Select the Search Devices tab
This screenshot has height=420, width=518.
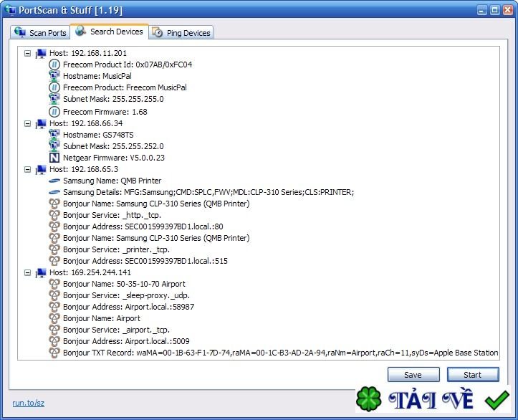point(110,32)
